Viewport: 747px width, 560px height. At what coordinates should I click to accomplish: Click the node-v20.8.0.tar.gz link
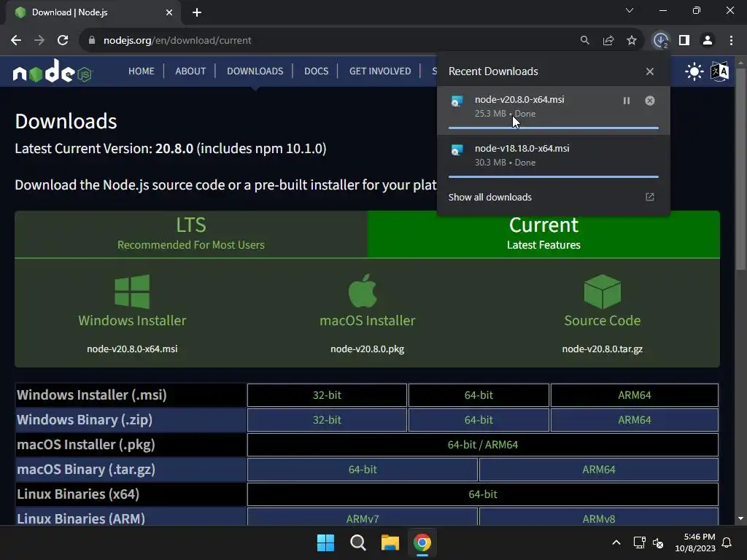602,349
